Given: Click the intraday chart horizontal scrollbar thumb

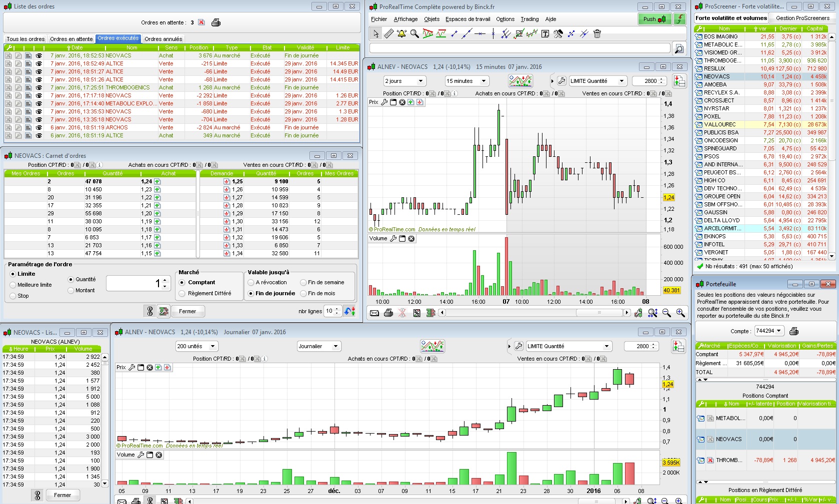Looking at the screenshot, I should point(599,313).
